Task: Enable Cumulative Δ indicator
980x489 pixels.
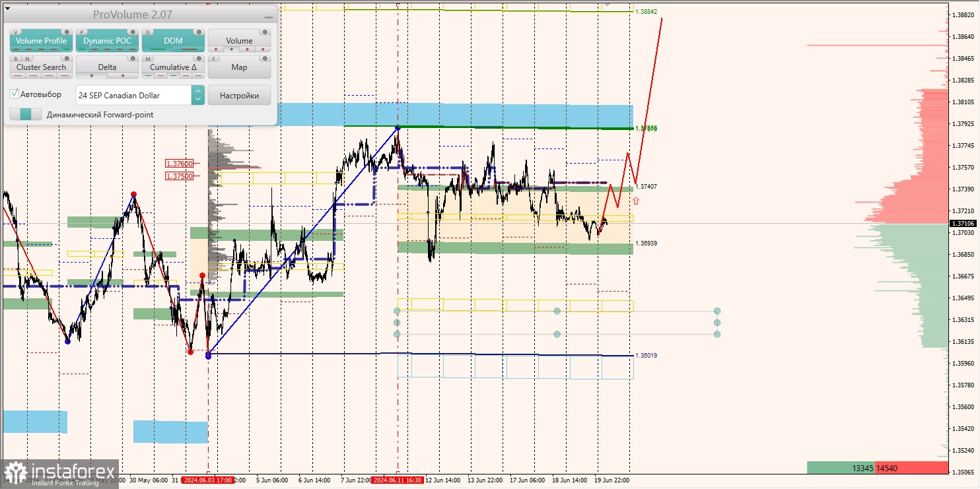Action: click(173, 67)
